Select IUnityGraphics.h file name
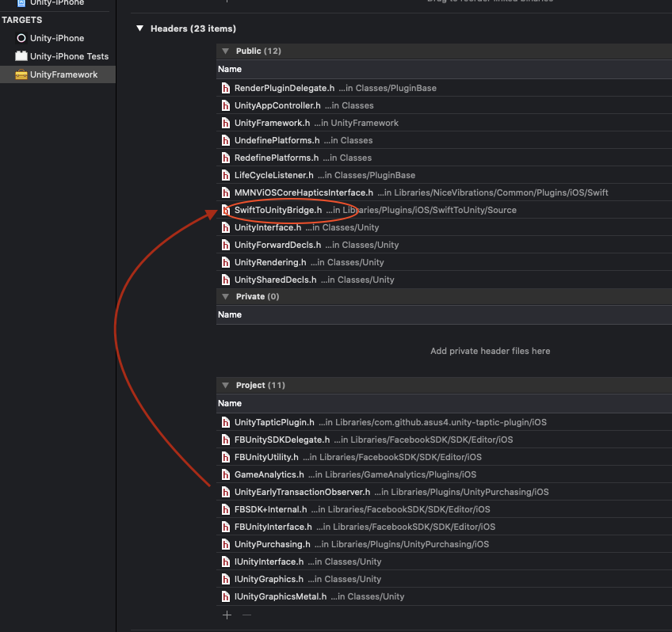 [x=269, y=579]
